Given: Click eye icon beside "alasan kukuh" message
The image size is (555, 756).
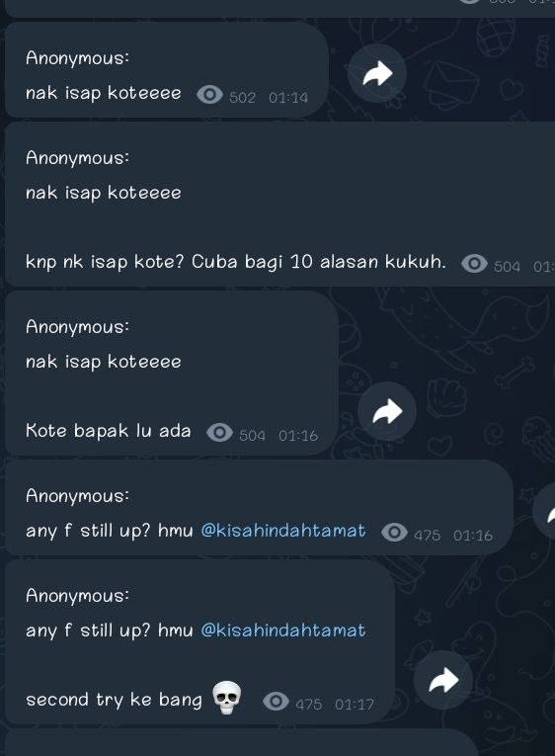Looking at the screenshot, I should pos(474,263).
